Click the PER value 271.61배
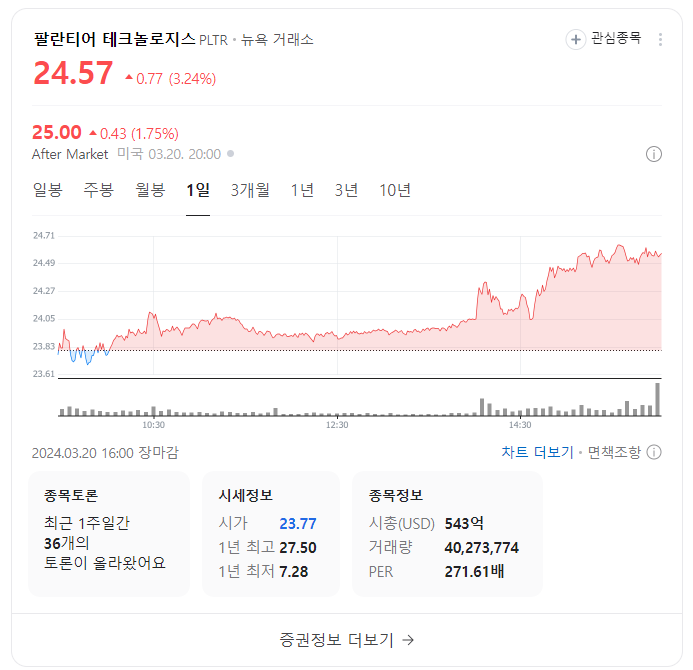Screen dimensions: 693x670 [x=474, y=571]
